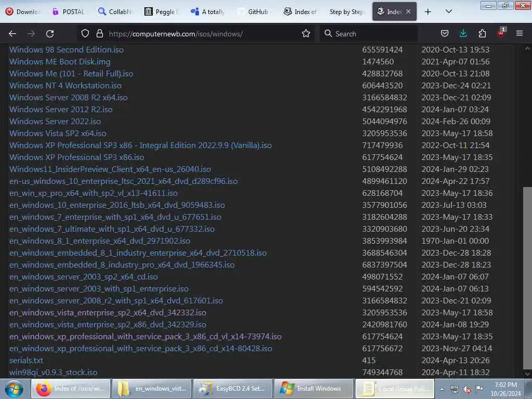Download en_windows_embedded_8_1_industry_enterprise iso
Screen dimensions: 532x399
pyautogui.click(x=138, y=253)
